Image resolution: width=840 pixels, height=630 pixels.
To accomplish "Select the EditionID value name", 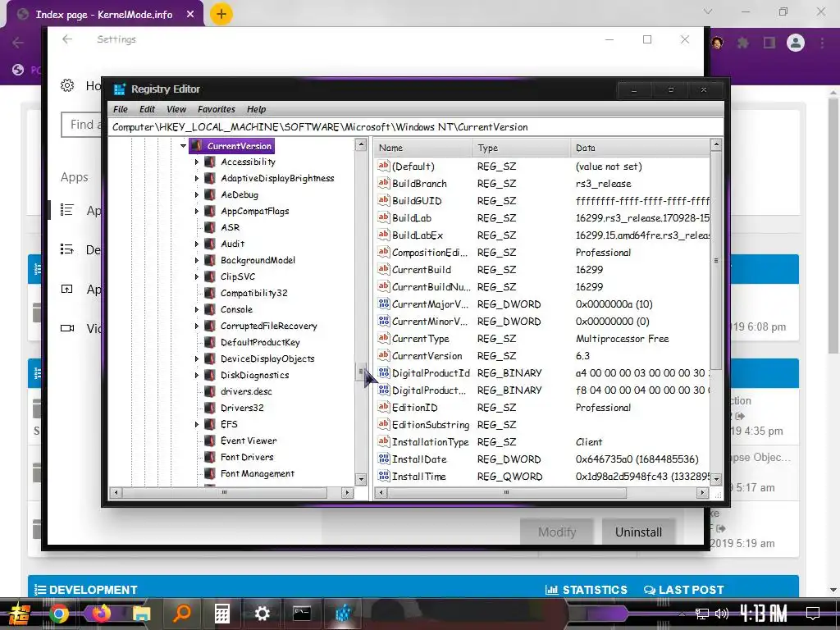I will [x=414, y=408].
